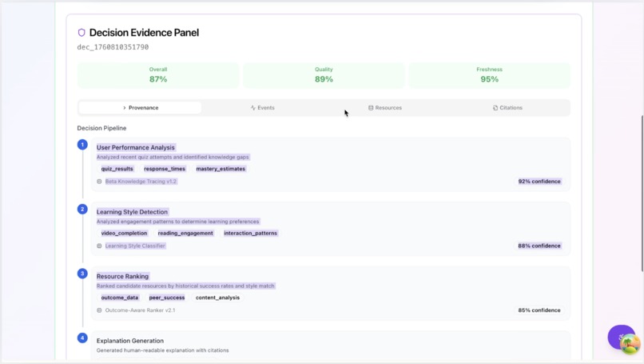Viewport: 644px width, 364px height.
Task: Click the Decision Pipeline section label
Action: coord(101,128)
